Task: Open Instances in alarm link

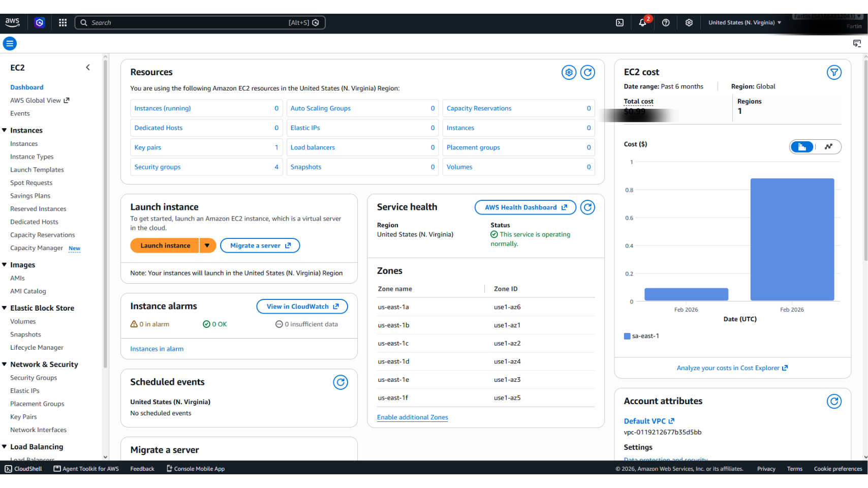Action: coord(157,349)
